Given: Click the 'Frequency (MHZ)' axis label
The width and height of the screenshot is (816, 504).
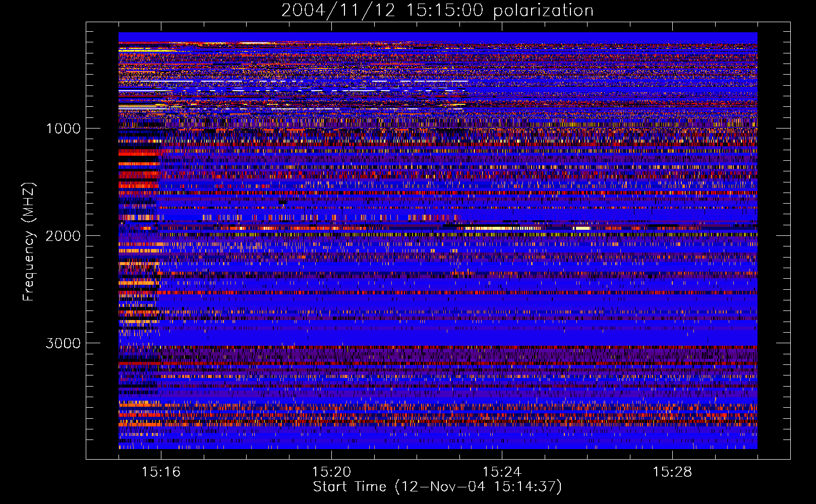Looking at the screenshot, I should 29,242.
